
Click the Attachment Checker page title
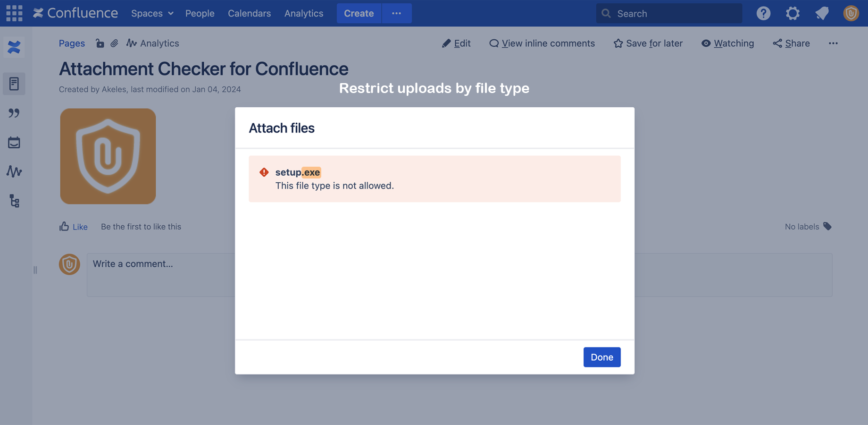(203, 69)
